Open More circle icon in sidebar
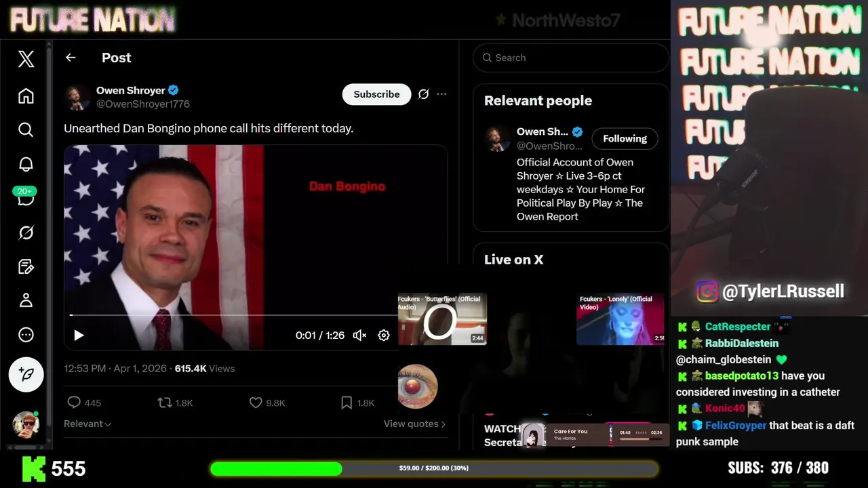The image size is (868, 488). tap(26, 335)
